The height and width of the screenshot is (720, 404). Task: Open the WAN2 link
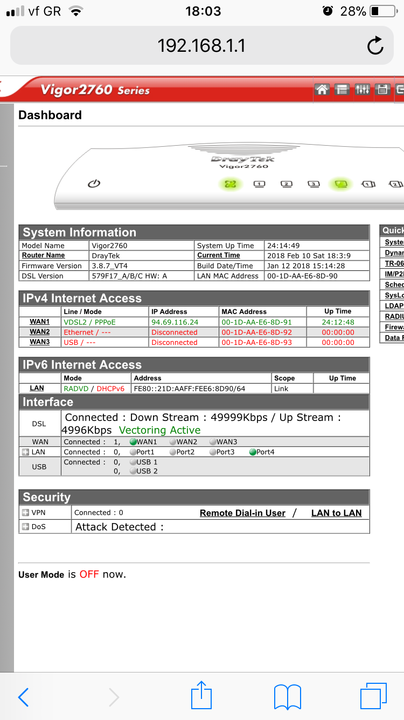(39, 332)
